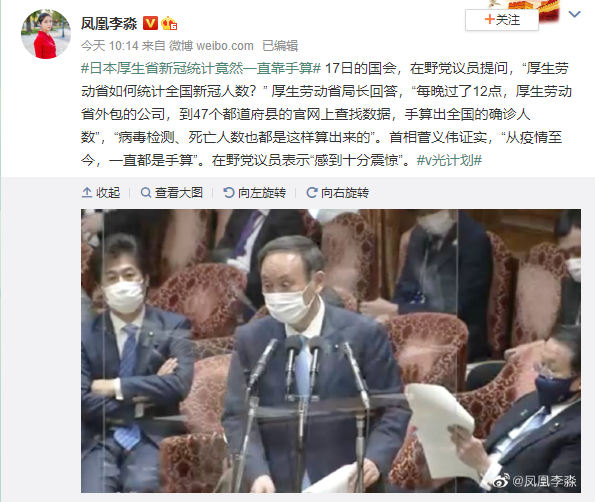View large image via 查看大图
The image size is (595, 502).
[172, 193]
